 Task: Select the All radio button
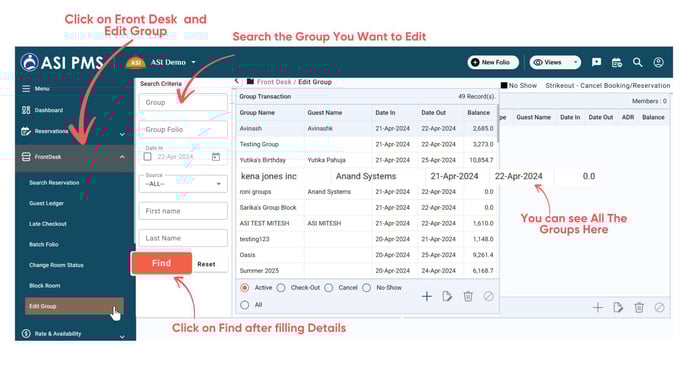pos(245,305)
